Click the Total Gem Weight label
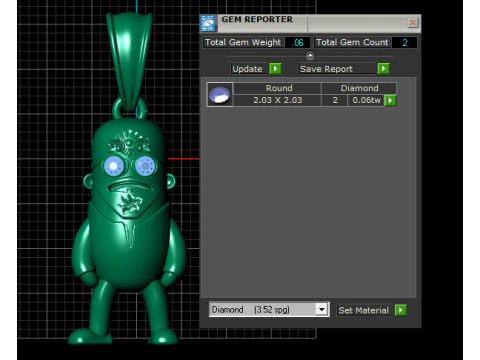 click(243, 43)
